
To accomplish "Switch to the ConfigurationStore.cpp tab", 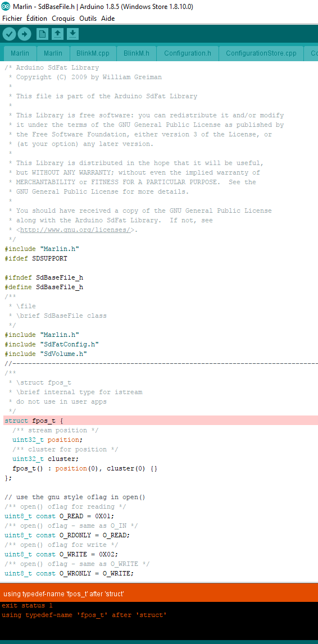I will 261,53.
